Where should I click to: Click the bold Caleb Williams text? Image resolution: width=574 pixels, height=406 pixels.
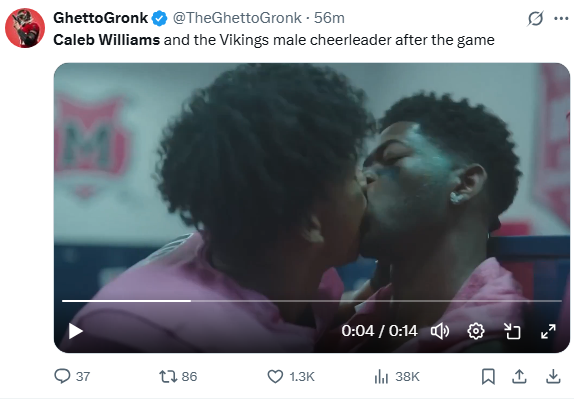(x=107, y=40)
